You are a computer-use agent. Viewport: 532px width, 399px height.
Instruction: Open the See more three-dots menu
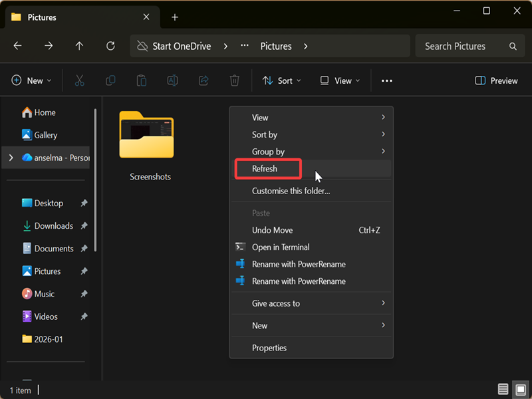[x=386, y=80]
